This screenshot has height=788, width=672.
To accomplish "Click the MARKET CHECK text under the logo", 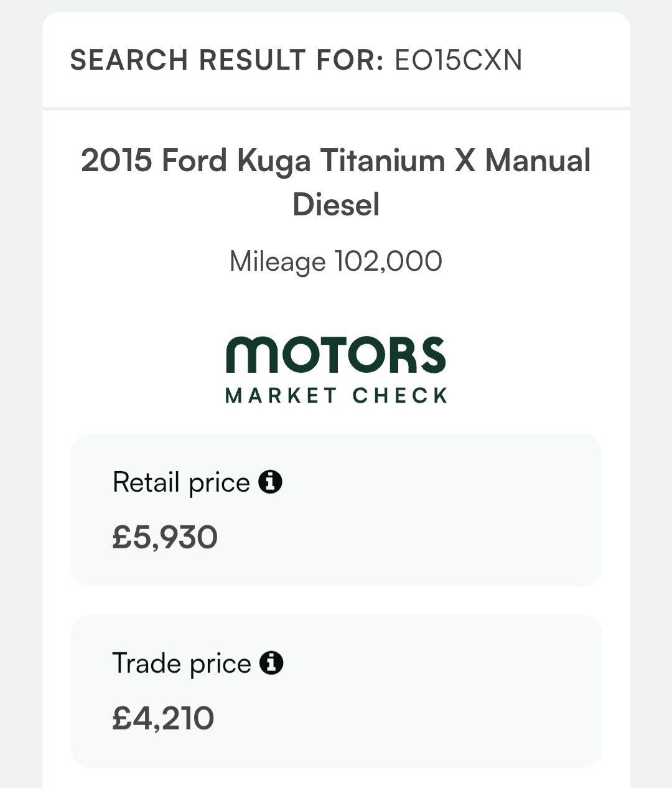I will point(335,395).
